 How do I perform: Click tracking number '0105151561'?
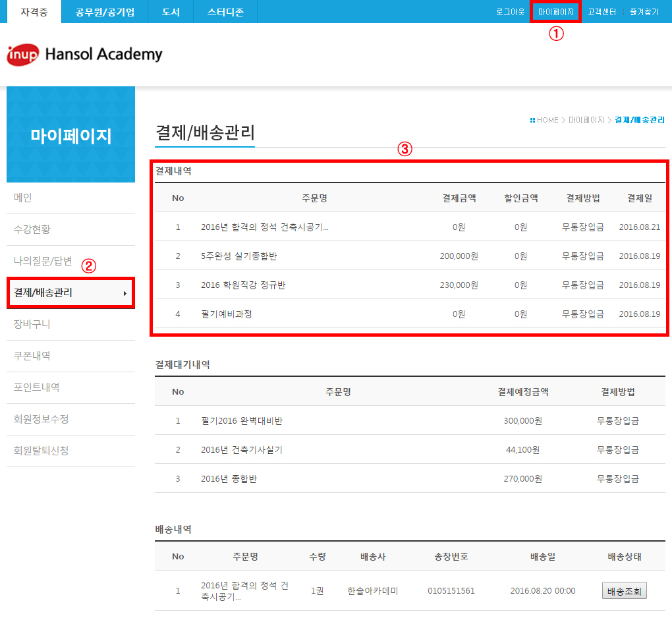pyautogui.click(x=451, y=591)
